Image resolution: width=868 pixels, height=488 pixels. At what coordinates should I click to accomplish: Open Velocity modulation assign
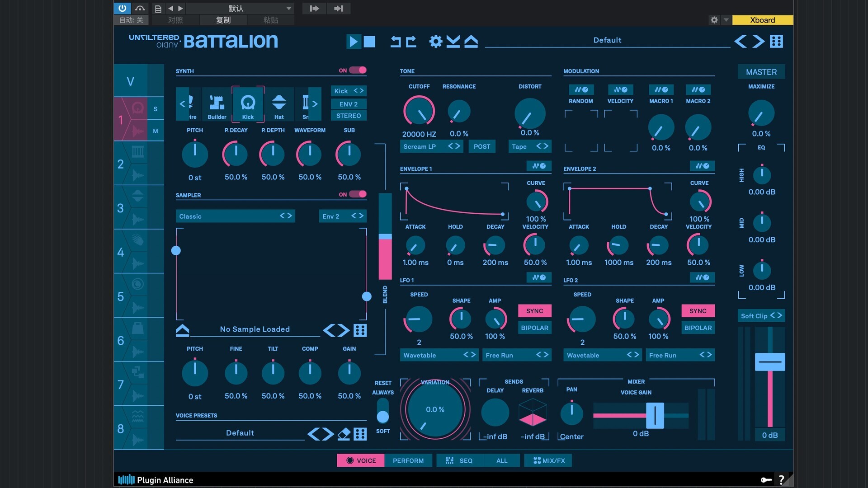point(620,89)
